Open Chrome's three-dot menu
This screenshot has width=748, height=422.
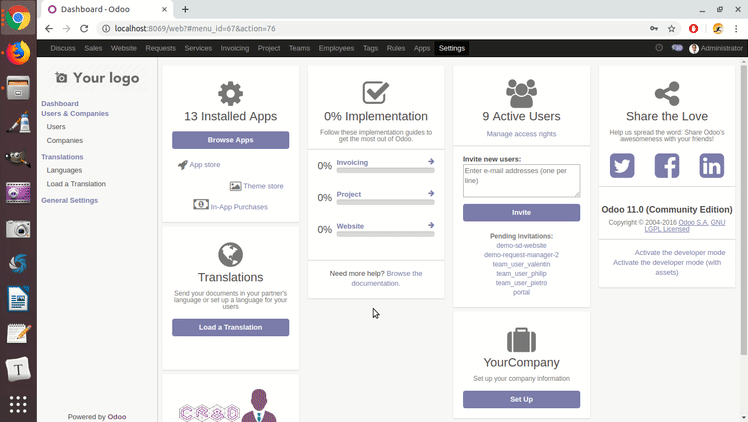click(x=736, y=29)
